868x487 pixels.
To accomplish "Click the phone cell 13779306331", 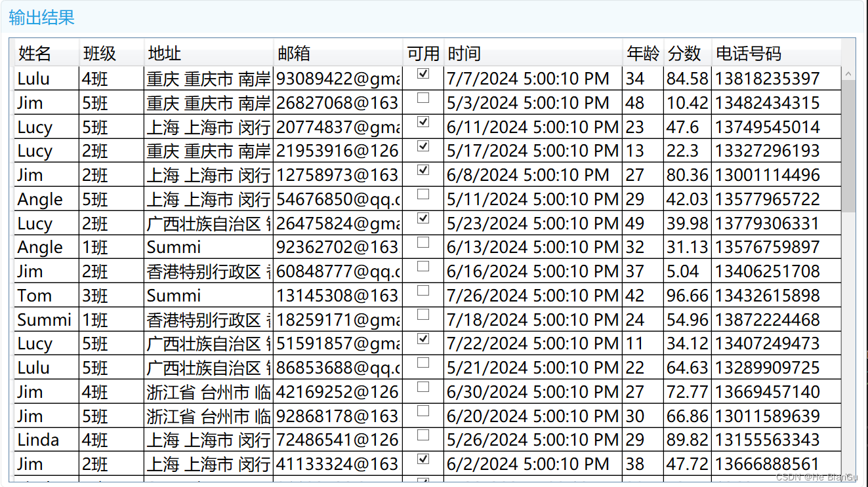I will coord(776,224).
